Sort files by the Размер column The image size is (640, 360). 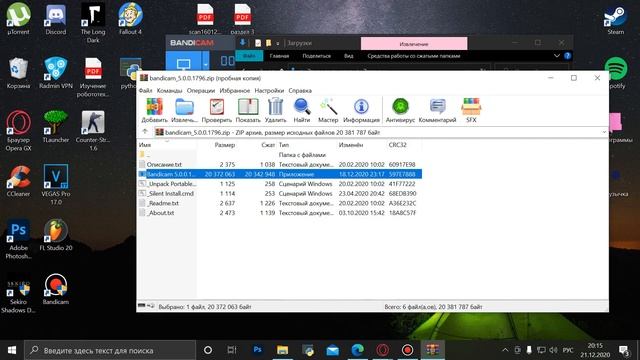click(x=224, y=145)
